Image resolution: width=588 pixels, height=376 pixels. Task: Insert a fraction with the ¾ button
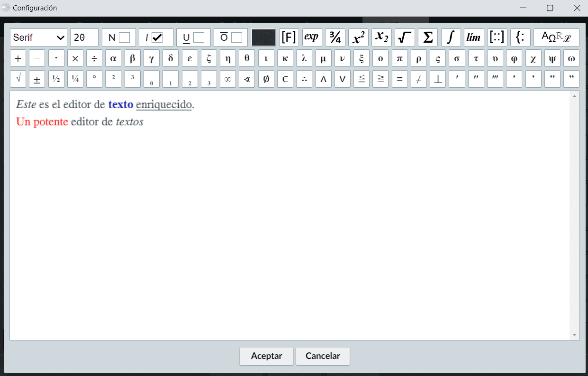335,37
